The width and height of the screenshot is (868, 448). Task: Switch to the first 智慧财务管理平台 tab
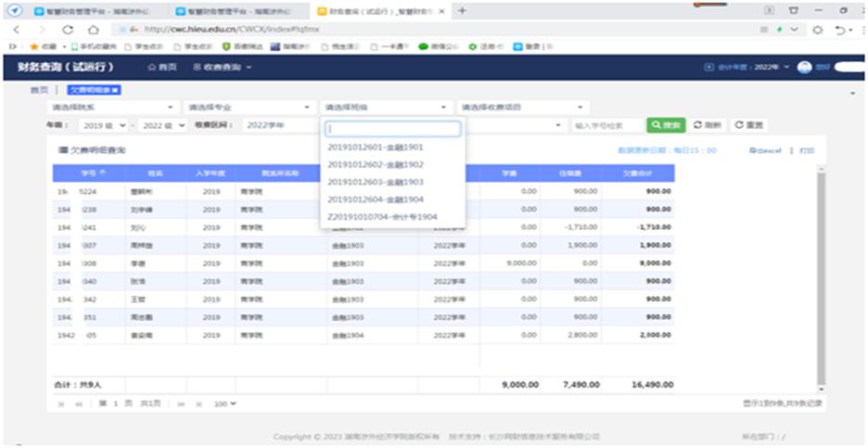pos(96,12)
